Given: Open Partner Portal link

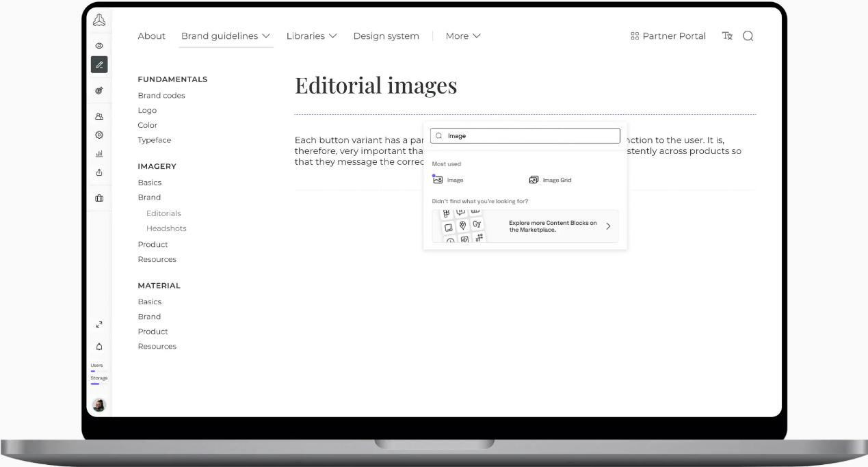Looking at the screenshot, I should coord(668,36).
